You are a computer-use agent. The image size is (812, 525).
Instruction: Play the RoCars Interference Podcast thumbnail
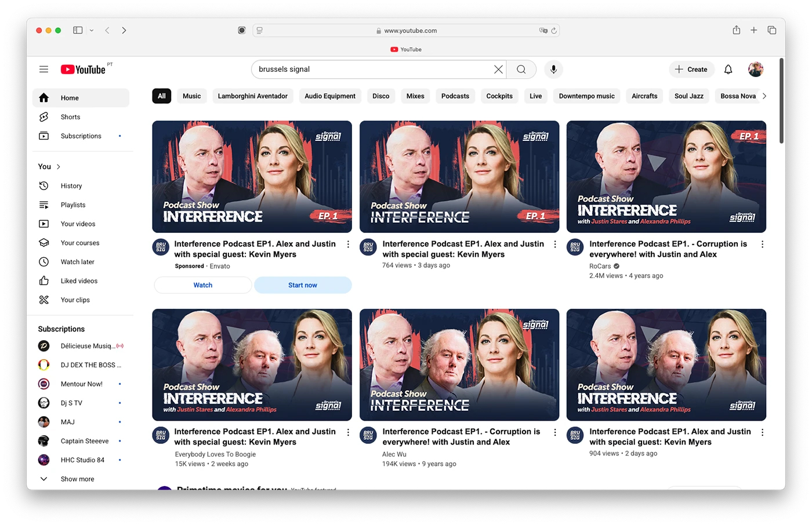tap(666, 177)
